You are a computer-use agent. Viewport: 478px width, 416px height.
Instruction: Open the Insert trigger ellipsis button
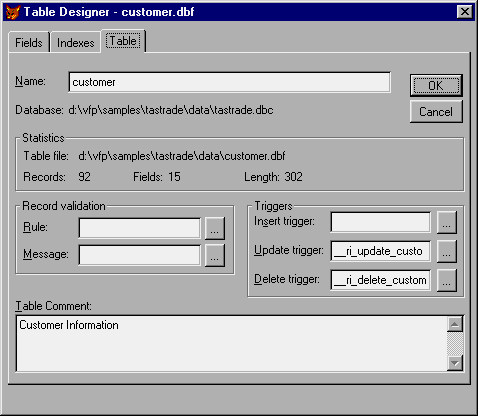click(x=447, y=222)
